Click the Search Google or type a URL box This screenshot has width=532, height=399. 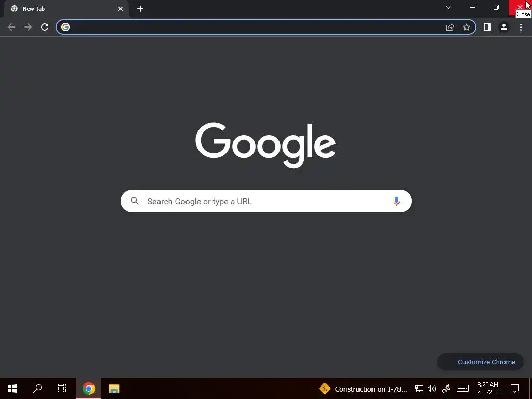266,201
